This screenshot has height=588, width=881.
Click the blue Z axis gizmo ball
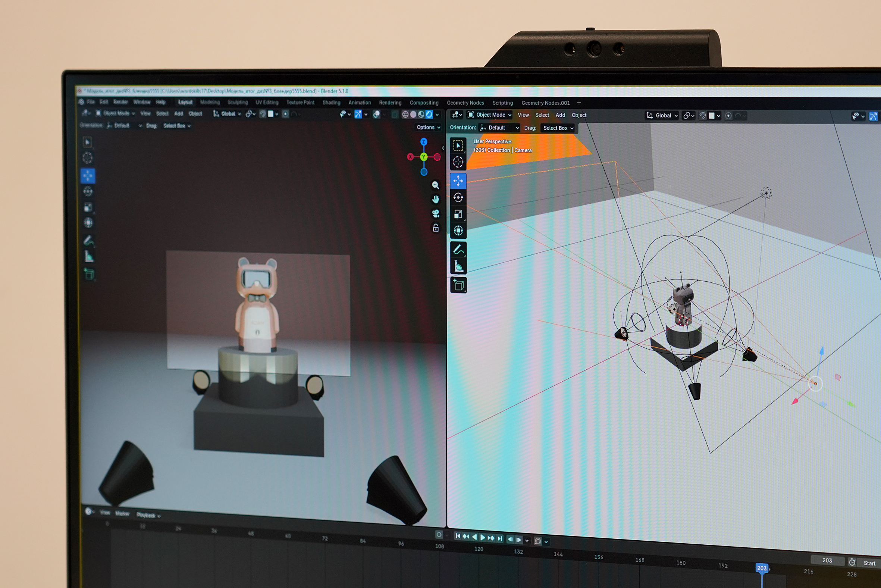[x=424, y=142]
